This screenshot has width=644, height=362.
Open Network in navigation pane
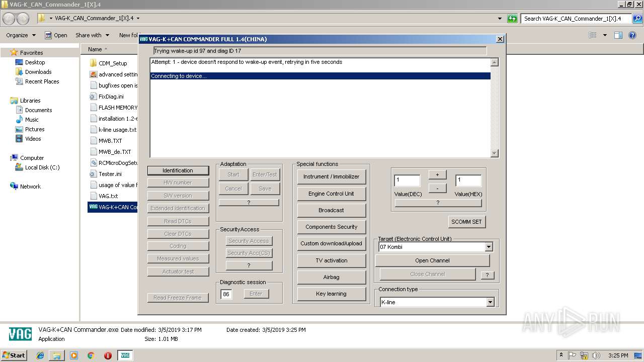(x=30, y=187)
